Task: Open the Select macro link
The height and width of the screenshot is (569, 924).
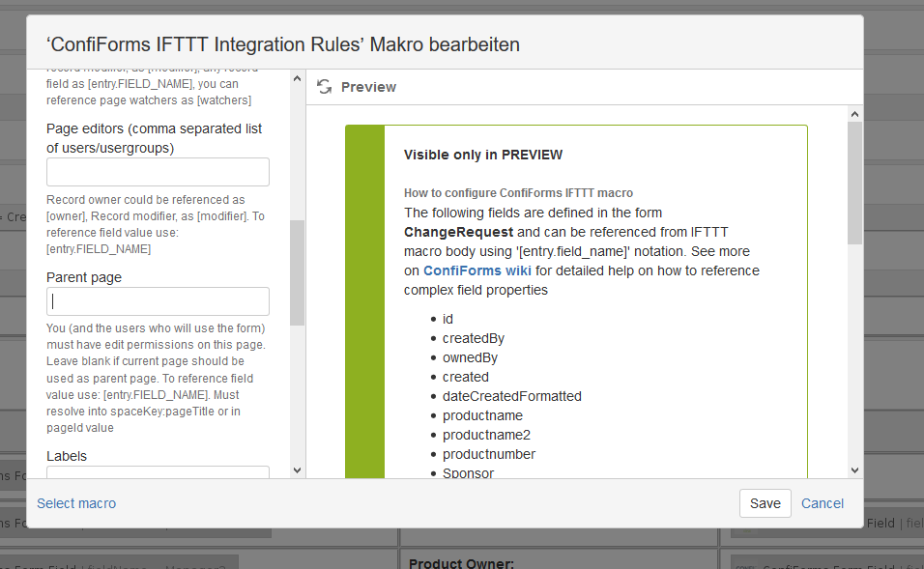Action: 76,503
